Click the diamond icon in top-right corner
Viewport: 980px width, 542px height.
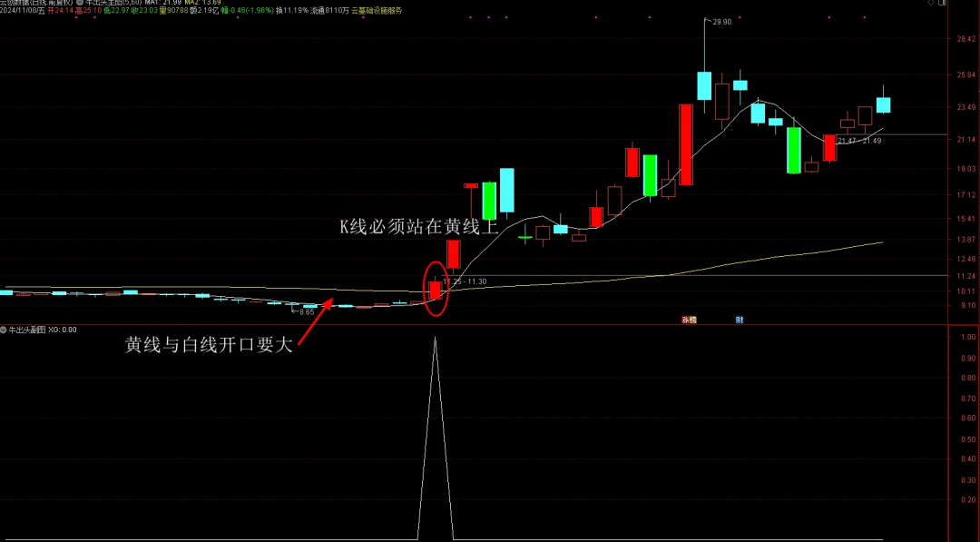[930, 4]
